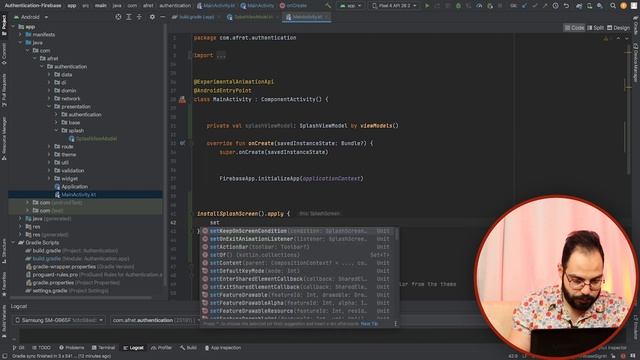Select MainActivity.kt in project tree

pyautogui.click(x=85, y=195)
